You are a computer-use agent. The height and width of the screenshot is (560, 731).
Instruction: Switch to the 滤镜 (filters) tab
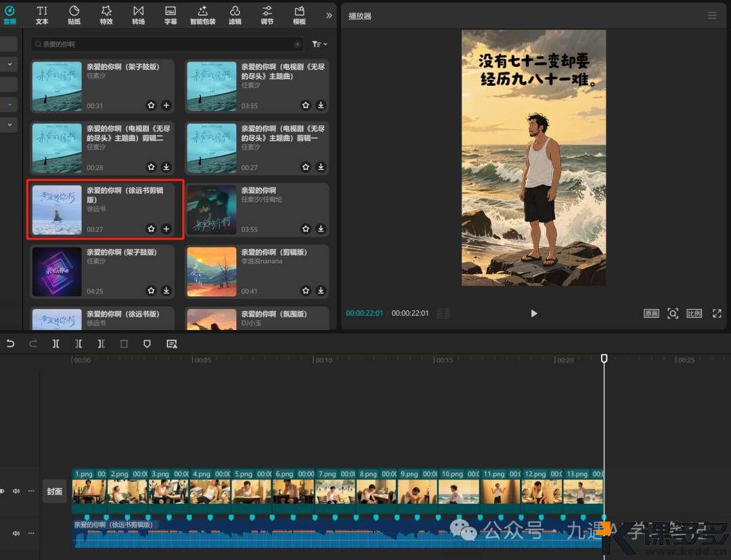(x=235, y=15)
